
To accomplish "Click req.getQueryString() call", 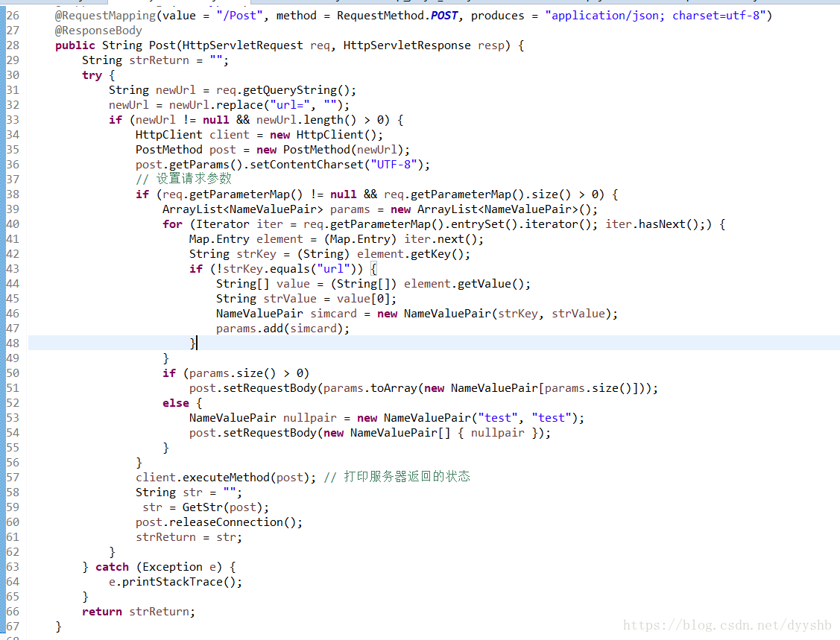I will tap(283, 90).
